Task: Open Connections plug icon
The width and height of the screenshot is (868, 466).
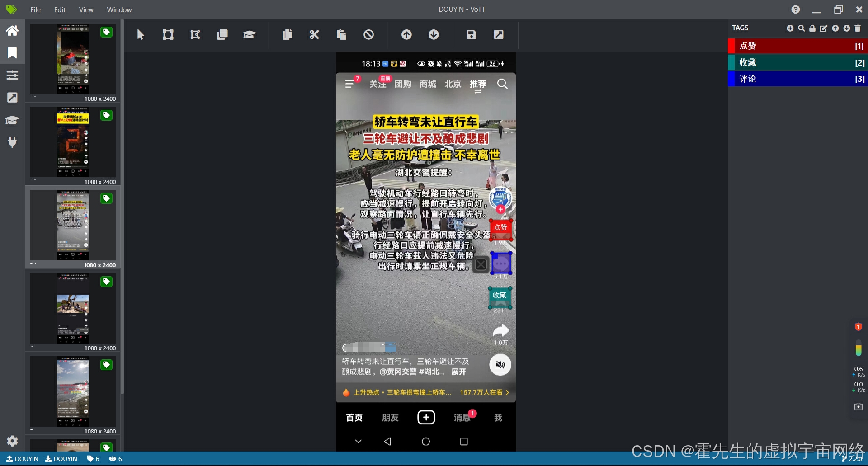Action: pyautogui.click(x=12, y=142)
